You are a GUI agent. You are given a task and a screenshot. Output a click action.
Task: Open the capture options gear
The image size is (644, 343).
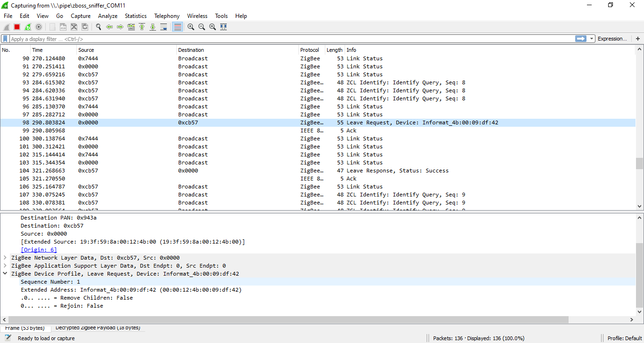pos(38,27)
